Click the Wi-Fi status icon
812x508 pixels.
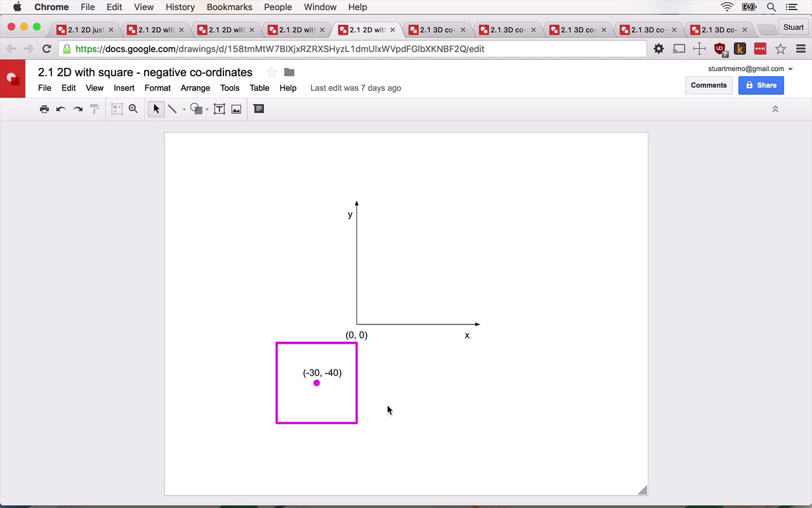[x=728, y=7]
